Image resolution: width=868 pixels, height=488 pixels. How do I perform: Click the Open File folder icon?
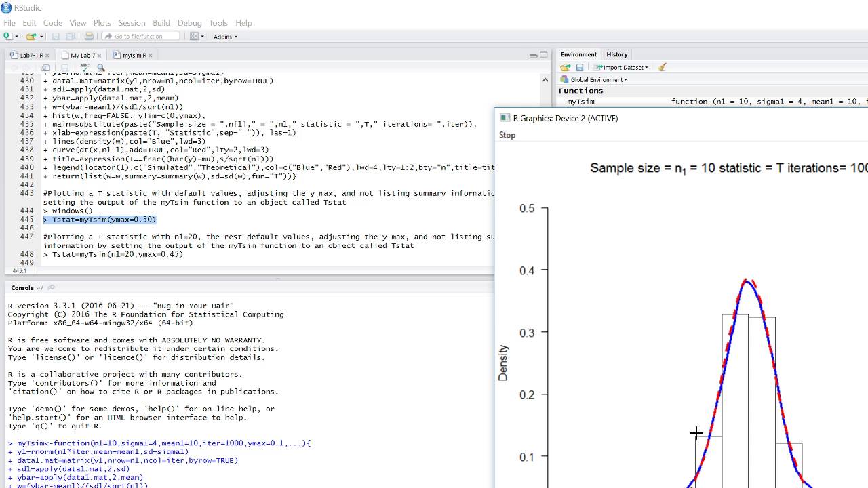pyautogui.click(x=31, y=36)
